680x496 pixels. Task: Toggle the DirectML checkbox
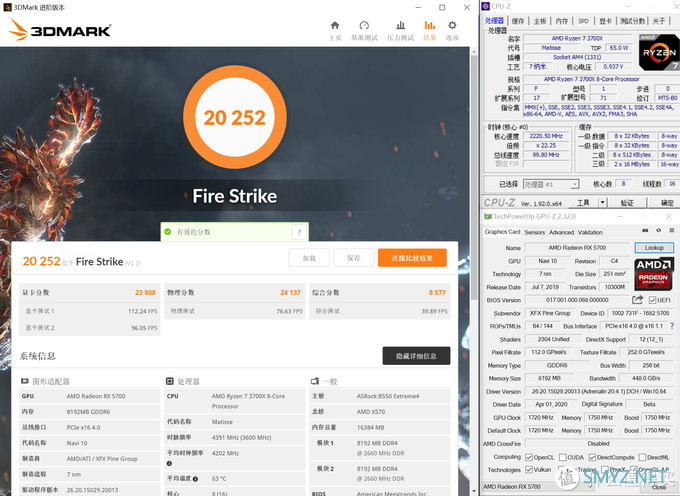(x=642, y=457)
